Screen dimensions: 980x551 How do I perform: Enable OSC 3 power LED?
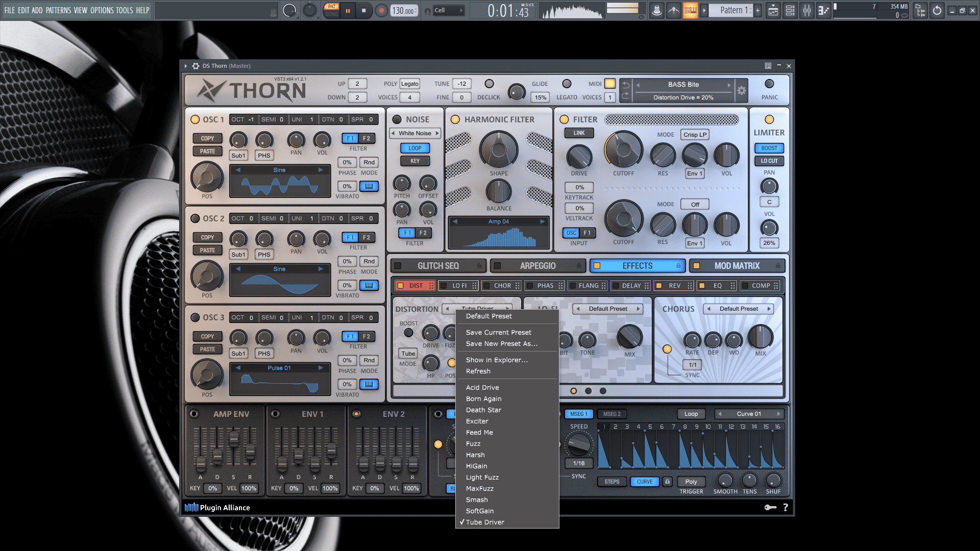point(195,317)
